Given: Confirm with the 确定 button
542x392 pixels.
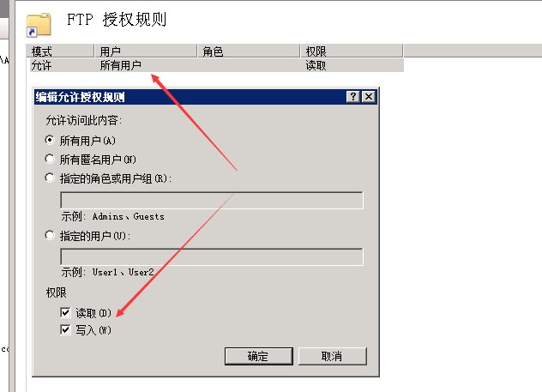Looking at the screenshot, I should [258, 356].
